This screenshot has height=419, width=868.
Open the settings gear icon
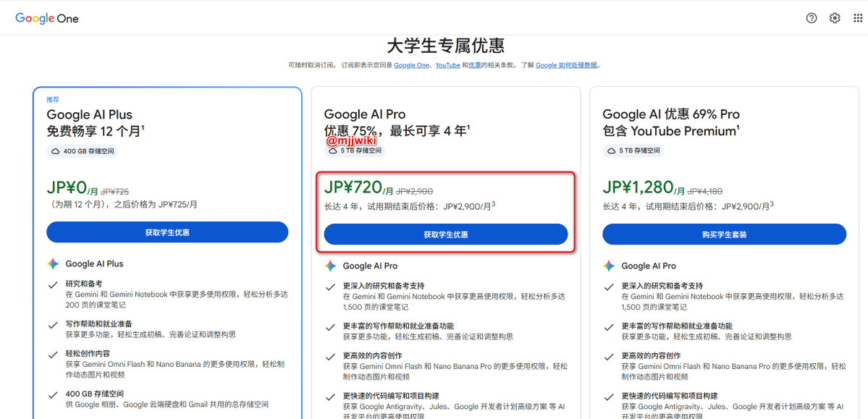pyautogui.click(x=835, y=18)
